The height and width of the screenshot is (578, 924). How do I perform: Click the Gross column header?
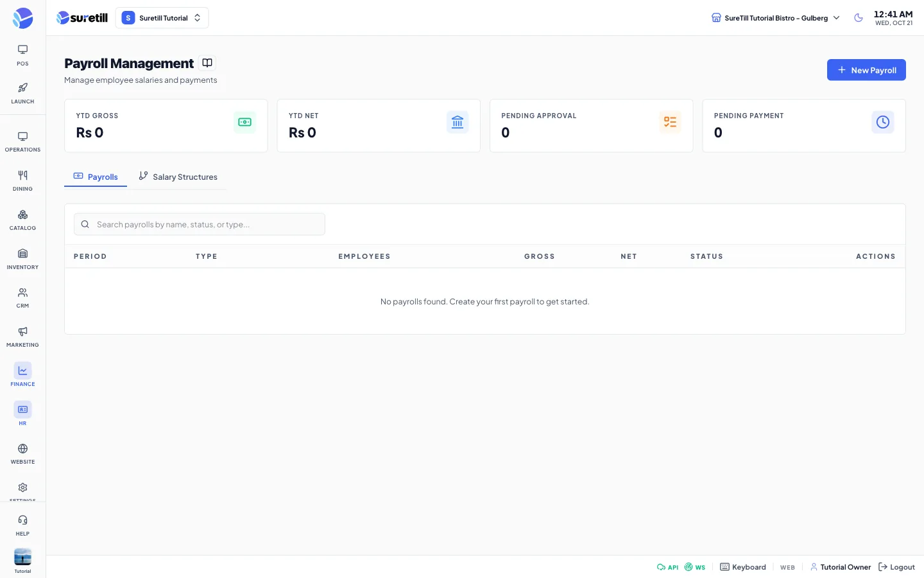(539, 256)
